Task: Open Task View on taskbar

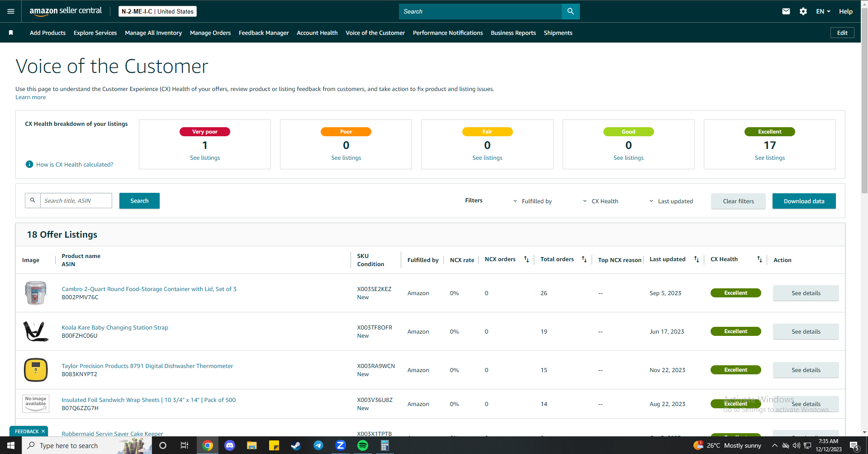Action: point(185,445)
